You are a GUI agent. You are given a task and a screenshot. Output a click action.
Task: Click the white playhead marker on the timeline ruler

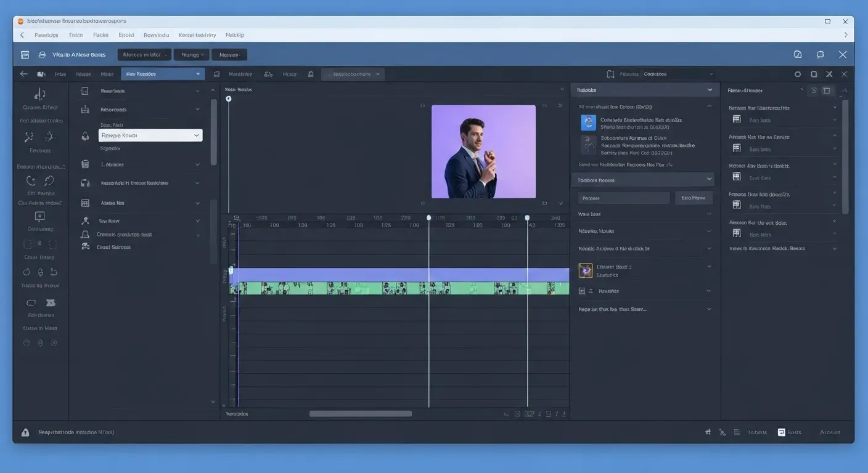click(x=429, y=217)
